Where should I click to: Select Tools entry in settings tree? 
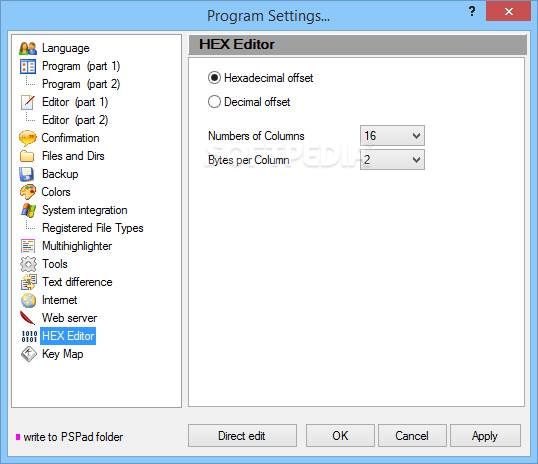pos(55,264)
